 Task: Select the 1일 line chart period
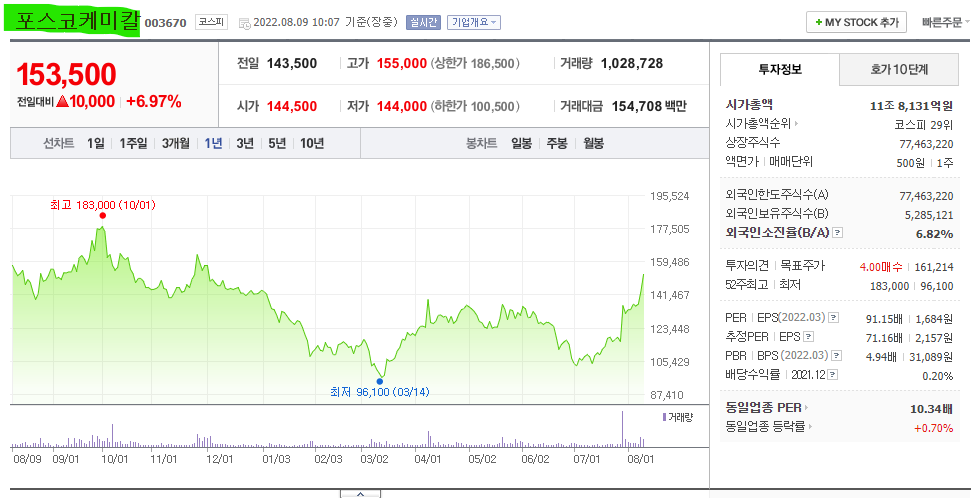coord(96,144)
